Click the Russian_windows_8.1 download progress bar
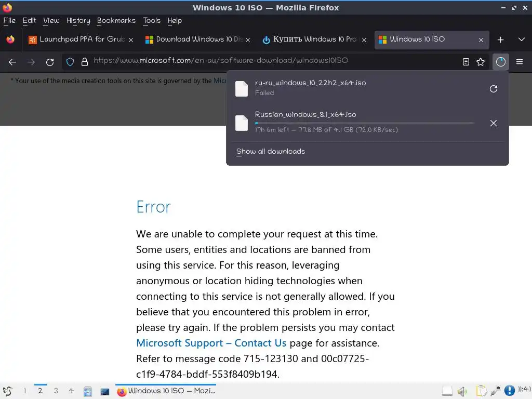Screen dimensions: 532x399 tap(365, 123)
